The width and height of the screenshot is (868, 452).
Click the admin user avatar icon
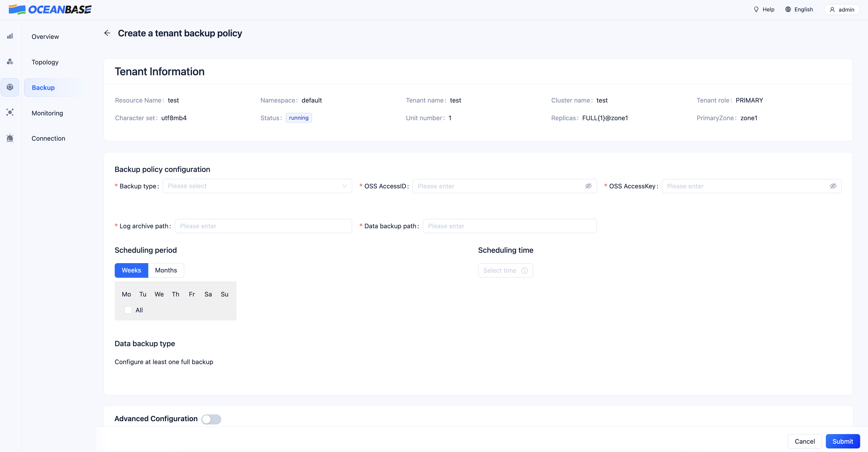832,10
